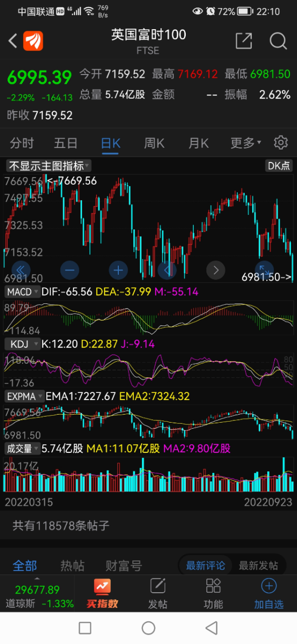Tap the chart start date 20220315
The image size is (297, 644).
tap(29, 502)
